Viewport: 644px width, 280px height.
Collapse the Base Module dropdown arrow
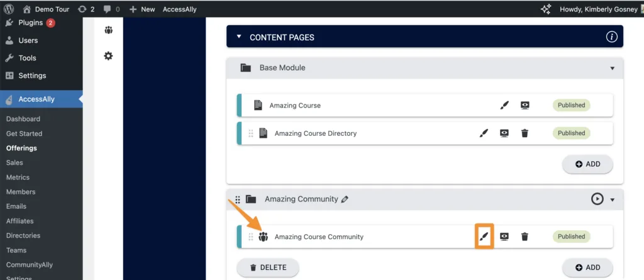[613, 68]
